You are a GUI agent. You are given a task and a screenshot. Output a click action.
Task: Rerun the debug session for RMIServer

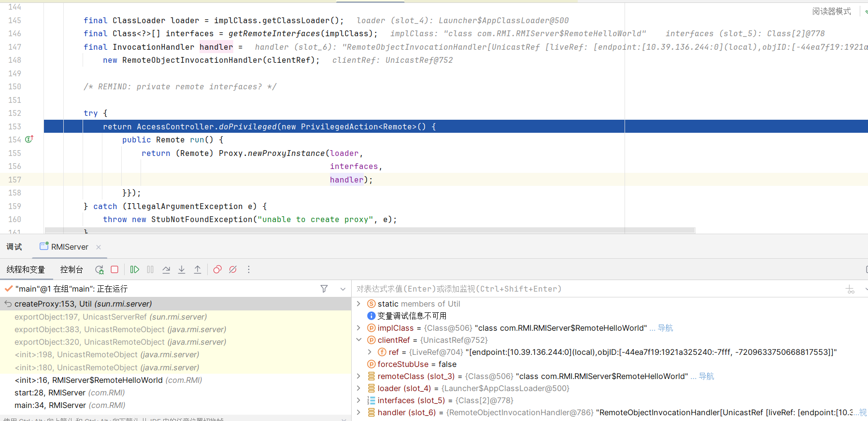click(99, 269)
